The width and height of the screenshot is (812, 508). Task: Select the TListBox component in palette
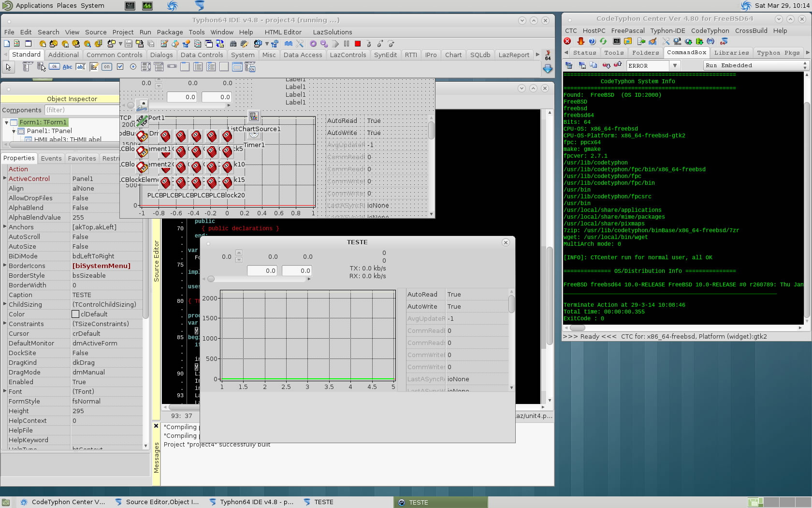[146, 67]
